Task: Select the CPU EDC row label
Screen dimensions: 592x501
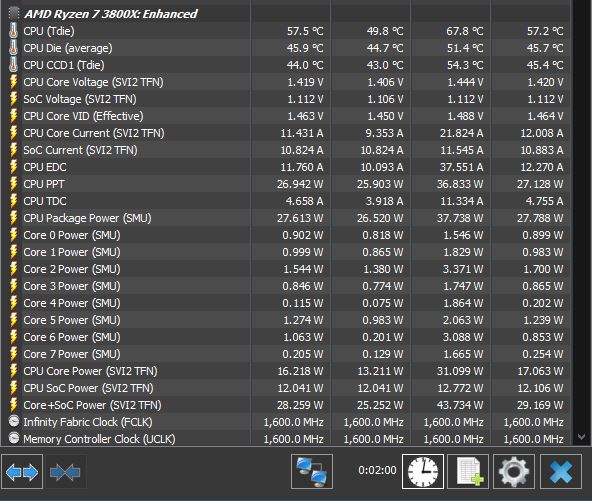Action: [45, 167]
